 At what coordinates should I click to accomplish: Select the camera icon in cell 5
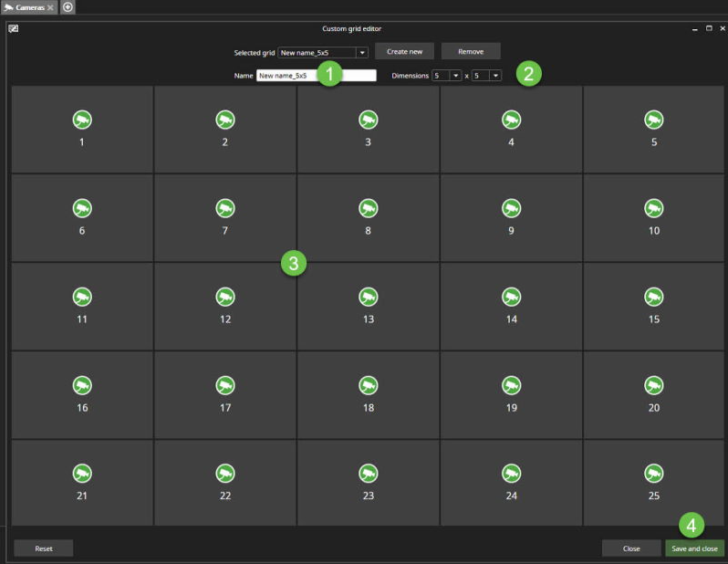[x=654, y=120]
